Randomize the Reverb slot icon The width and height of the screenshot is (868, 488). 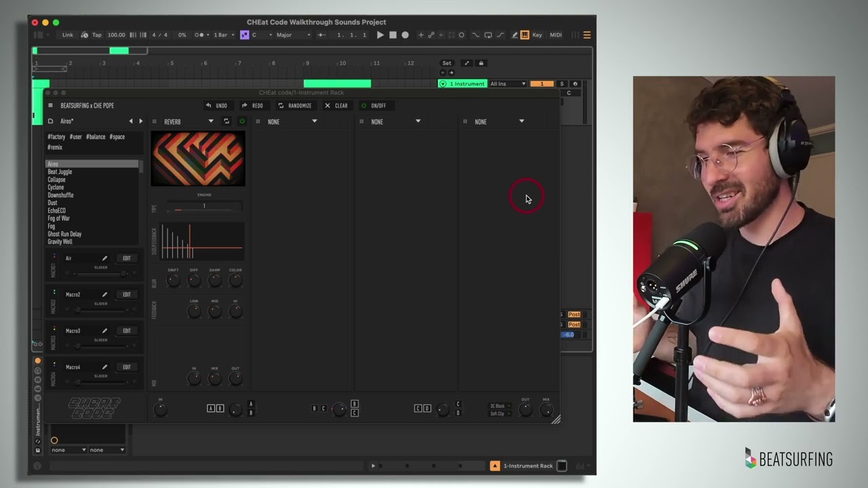[x=226, y=121]
